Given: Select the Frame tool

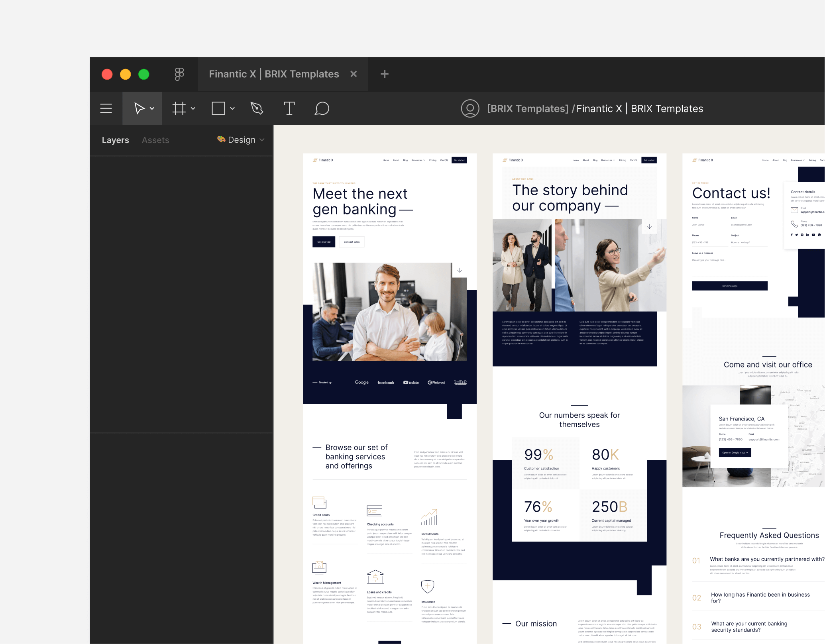Looking at the screenshot, I should pyautogui.click(x=179, y=108).
